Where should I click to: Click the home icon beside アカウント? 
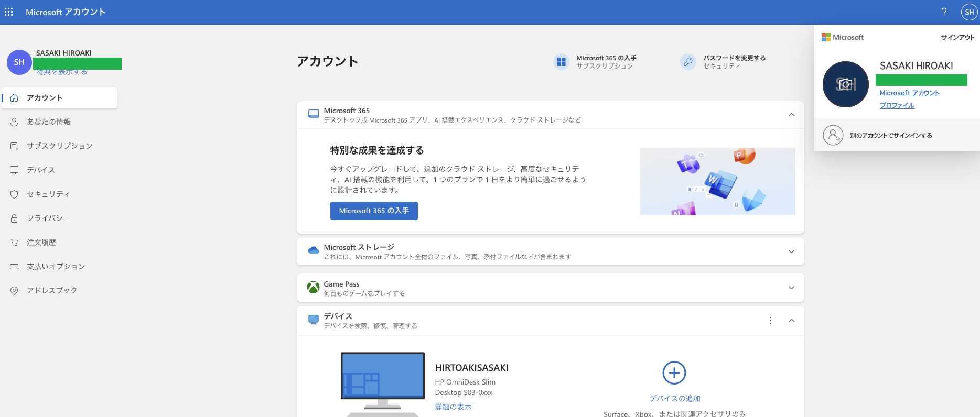[x=14, y=98]
